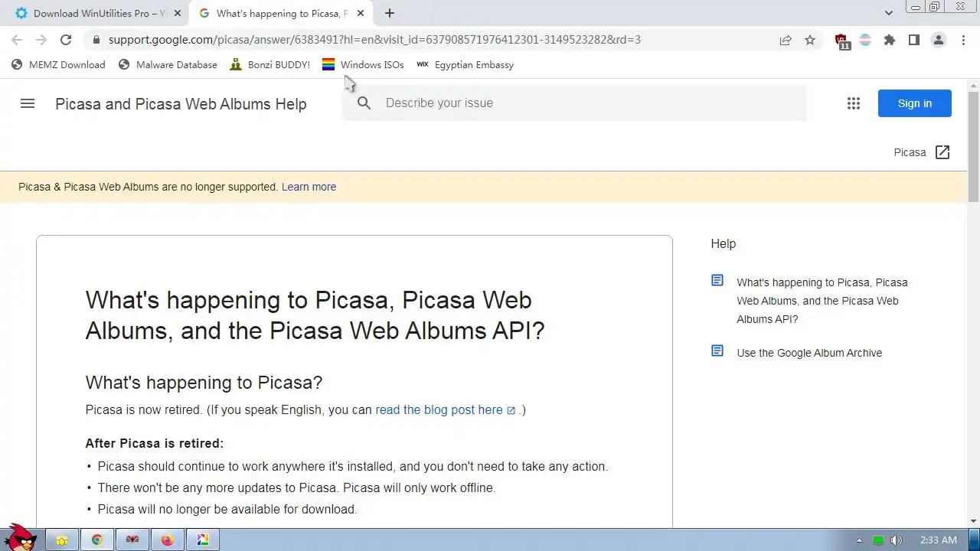View site information via the lock icon

click(x=96, y=40)
